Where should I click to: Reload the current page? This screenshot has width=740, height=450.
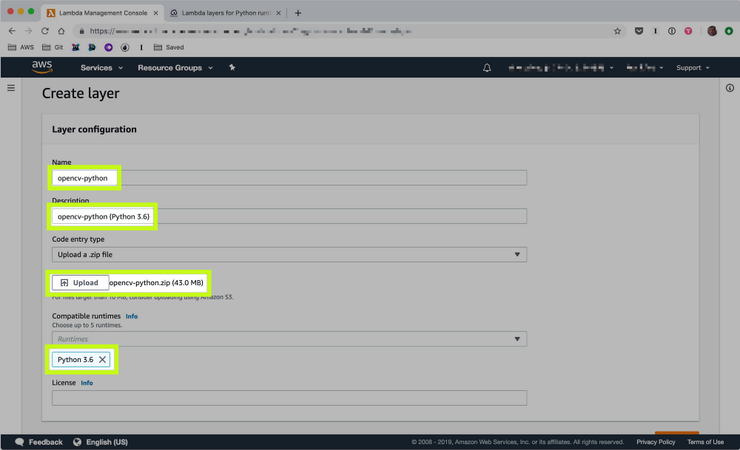point(45,31)
